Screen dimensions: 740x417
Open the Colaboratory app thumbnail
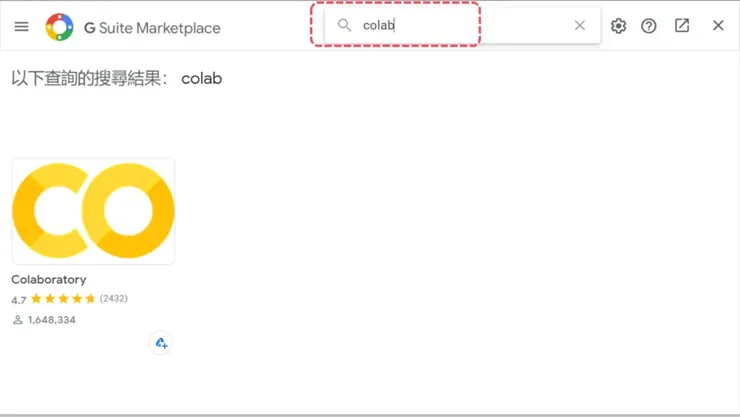pyautogui.click(x=93, y=211)
